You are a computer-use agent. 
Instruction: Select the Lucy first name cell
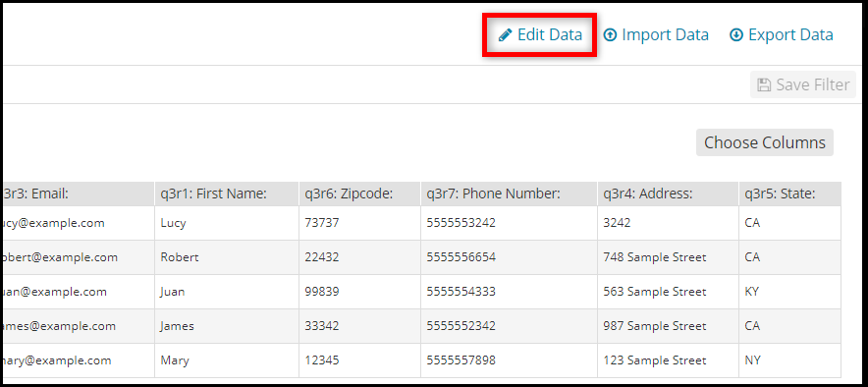[227, 223]
